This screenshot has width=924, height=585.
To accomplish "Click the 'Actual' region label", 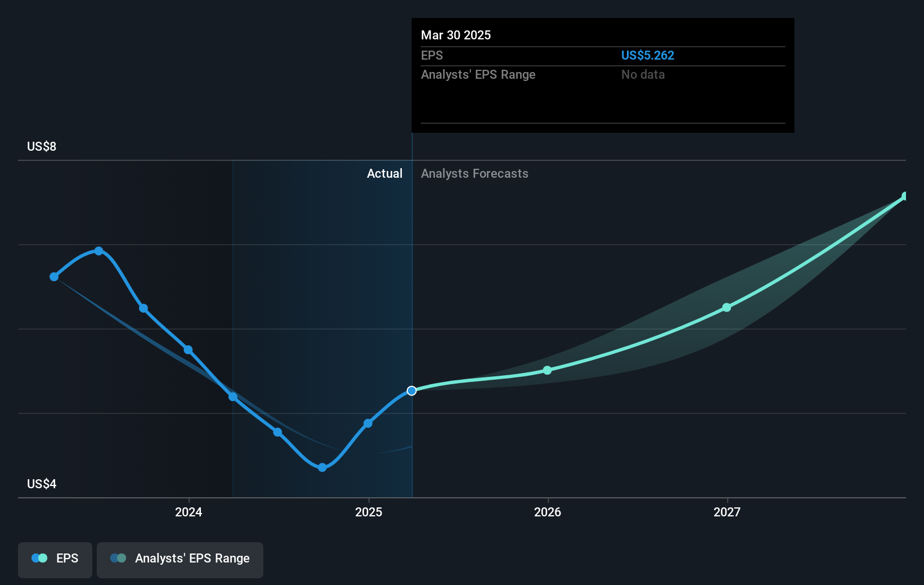I will 384,173.
